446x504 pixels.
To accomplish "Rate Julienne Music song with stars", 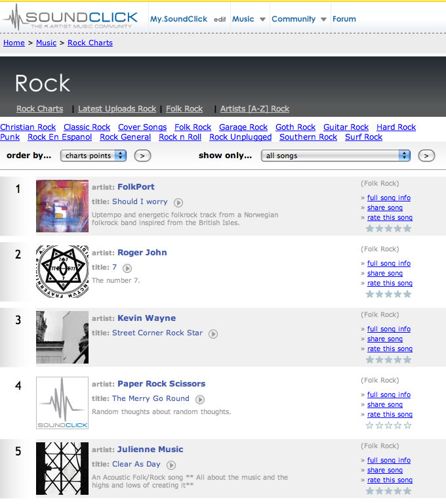I will pyautogui.click(x=388, y=491).
